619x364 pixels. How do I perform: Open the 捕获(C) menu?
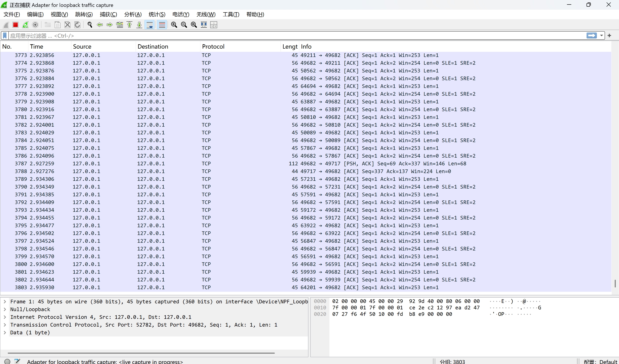tap(108, 14)
